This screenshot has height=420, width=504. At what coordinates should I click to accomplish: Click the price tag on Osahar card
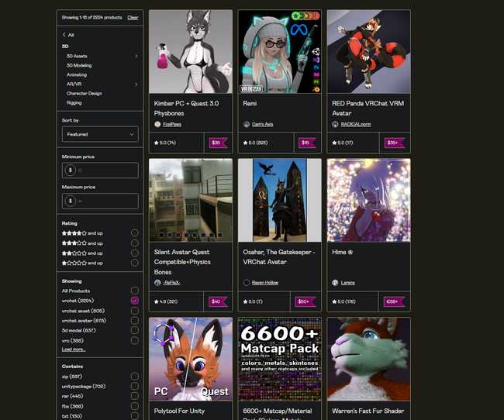pos(305,301)
